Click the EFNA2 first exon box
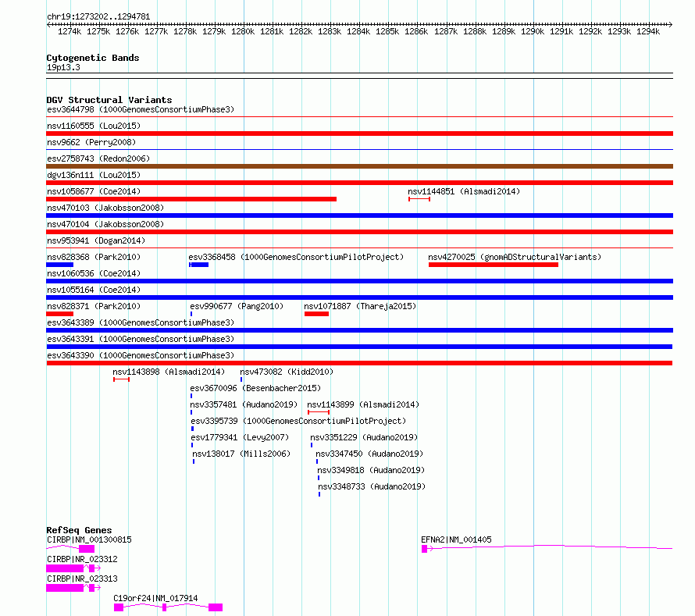The image size is (695, 616). click(x=424, y=549)
